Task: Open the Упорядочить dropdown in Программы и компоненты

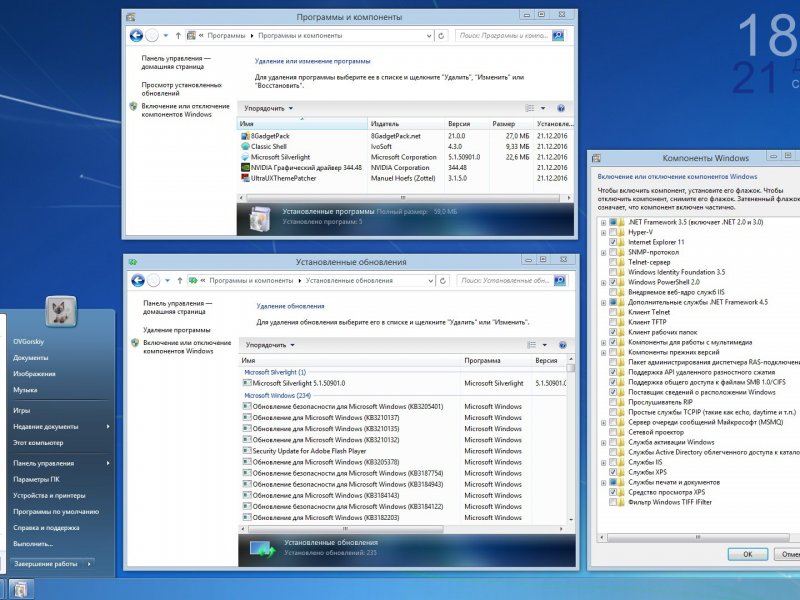Action: point(268,108)
